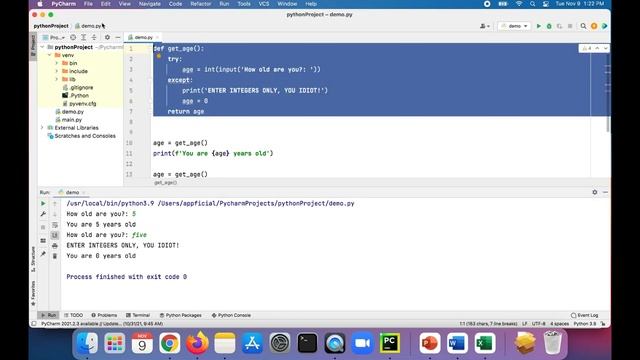Open the Terminal tool window

pyautogui.click(x=138, y=316)
